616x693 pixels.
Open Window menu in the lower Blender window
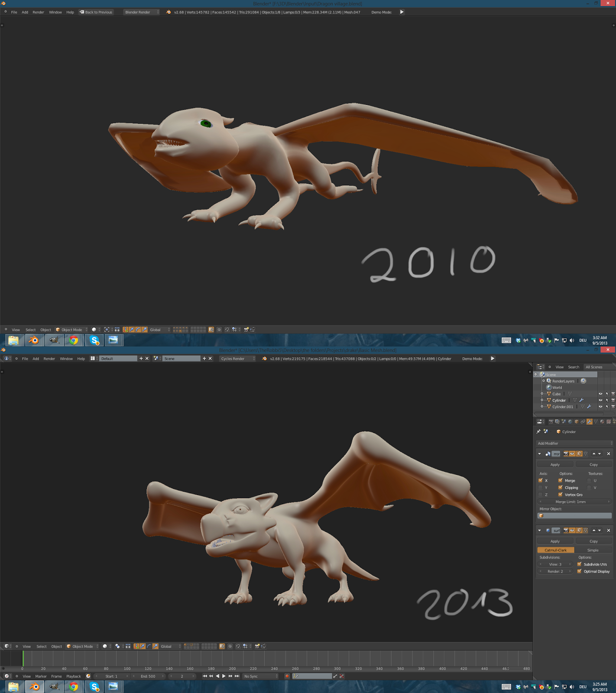[66, 359]
